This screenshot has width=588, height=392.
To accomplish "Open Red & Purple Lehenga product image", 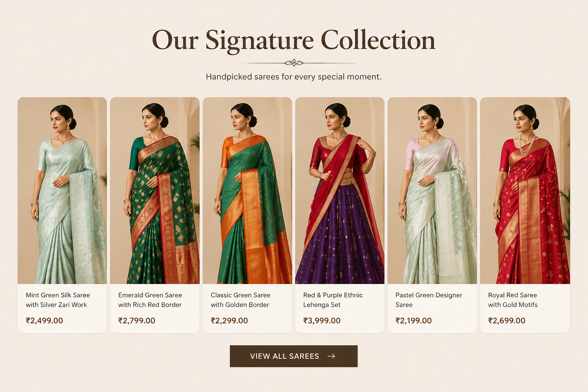I will 340,191.
